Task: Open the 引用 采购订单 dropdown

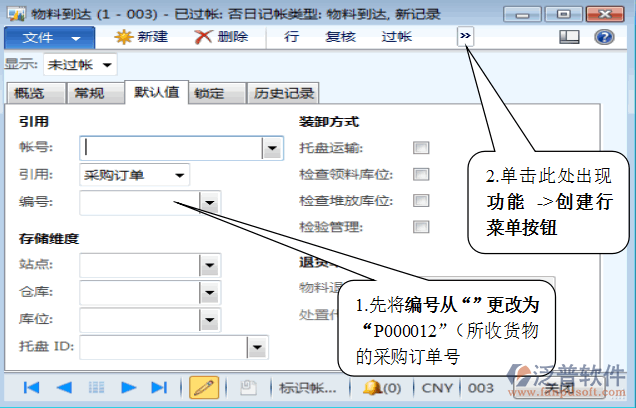Action: 134,175
